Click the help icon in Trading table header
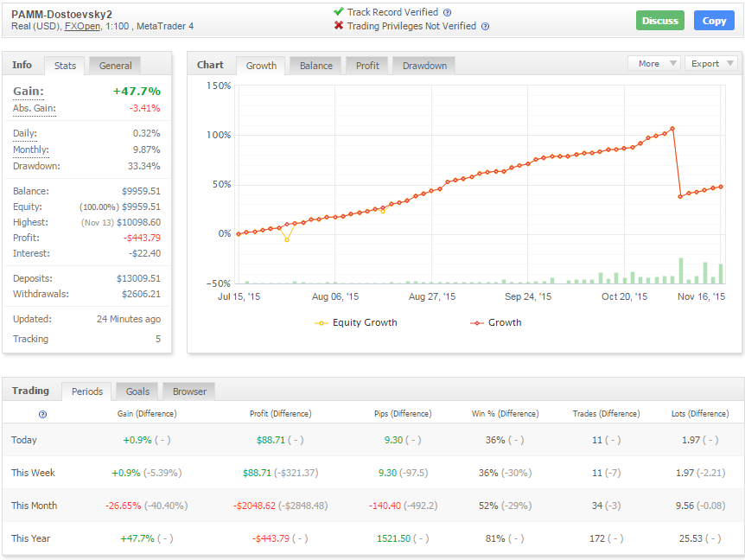Image resolution: width=745 pixels, height=560 pixels. [x=42, y=414]
